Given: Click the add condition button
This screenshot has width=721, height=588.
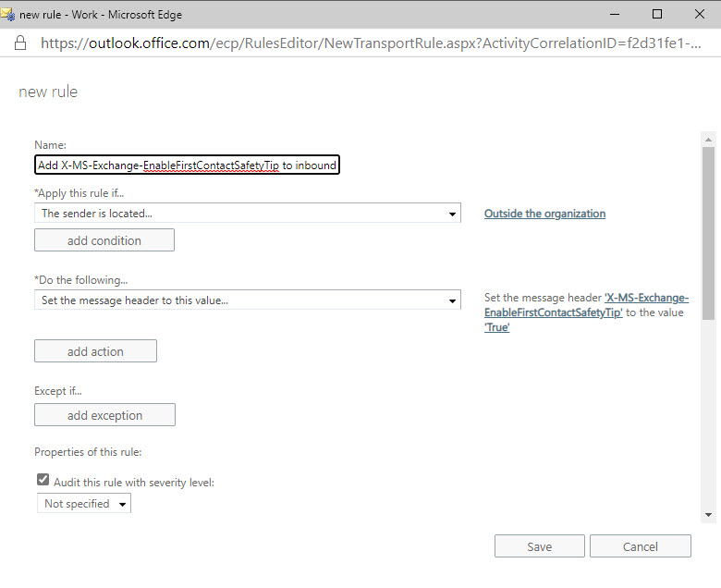Looking at the screenshot, I should [104, 240].
